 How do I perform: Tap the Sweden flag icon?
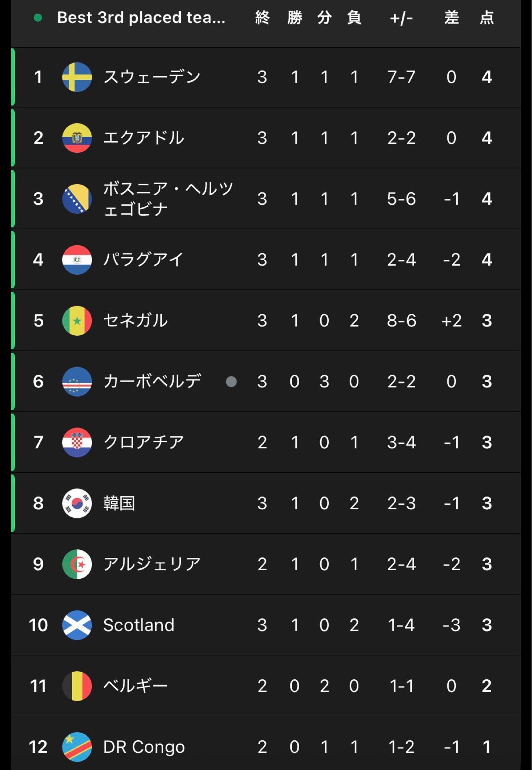click(x=77, y=77)
